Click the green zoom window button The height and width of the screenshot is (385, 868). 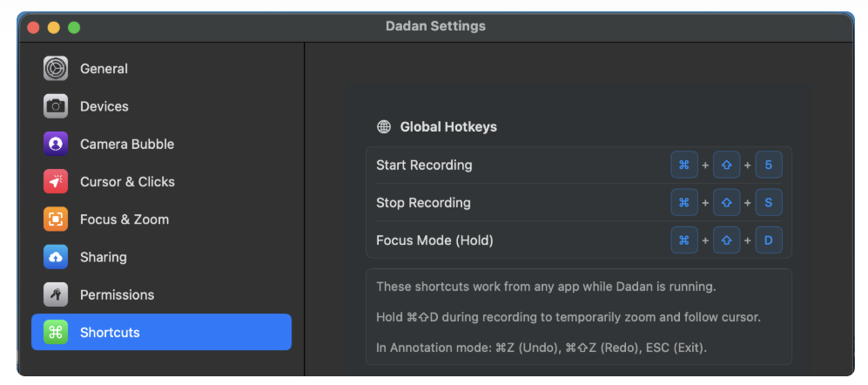[74, 27]
